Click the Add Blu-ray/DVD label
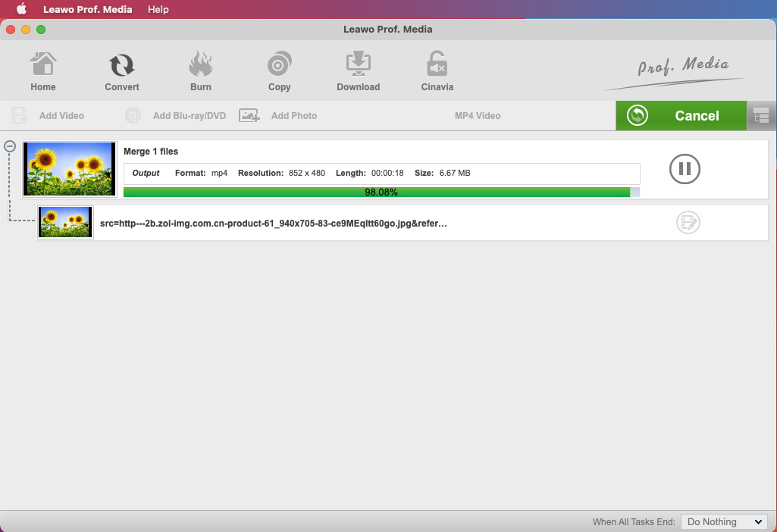 click(x=190, y=115)
